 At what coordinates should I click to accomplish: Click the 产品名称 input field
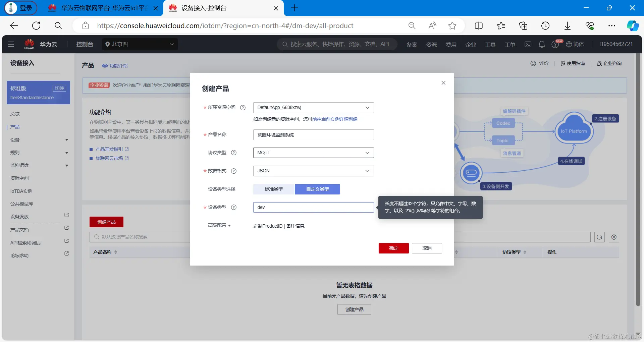coord(313,135)
